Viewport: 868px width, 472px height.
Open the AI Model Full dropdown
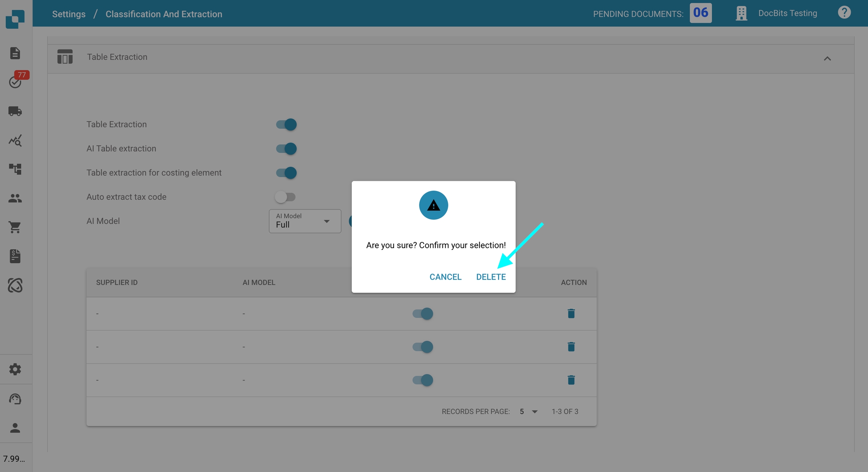(x=304, y=221)
